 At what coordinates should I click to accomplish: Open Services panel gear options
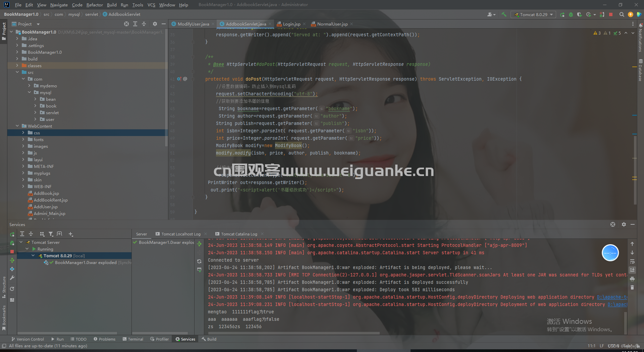624,224
